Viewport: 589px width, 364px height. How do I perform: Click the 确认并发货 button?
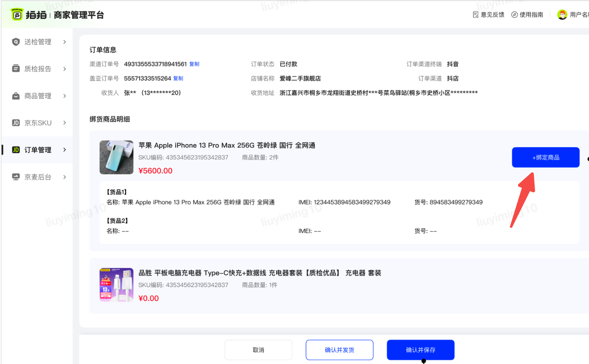339,350
